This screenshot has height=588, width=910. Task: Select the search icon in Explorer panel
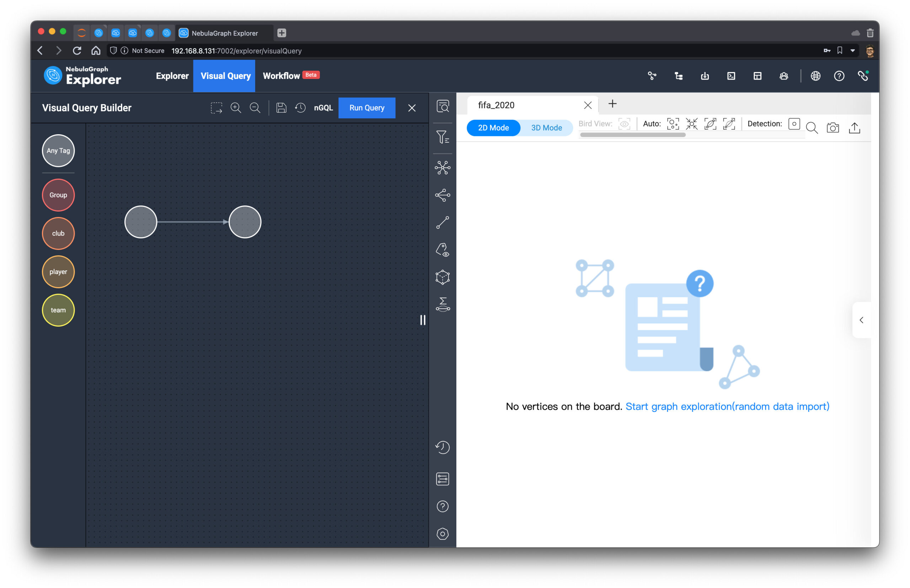[x=813, y=127]
